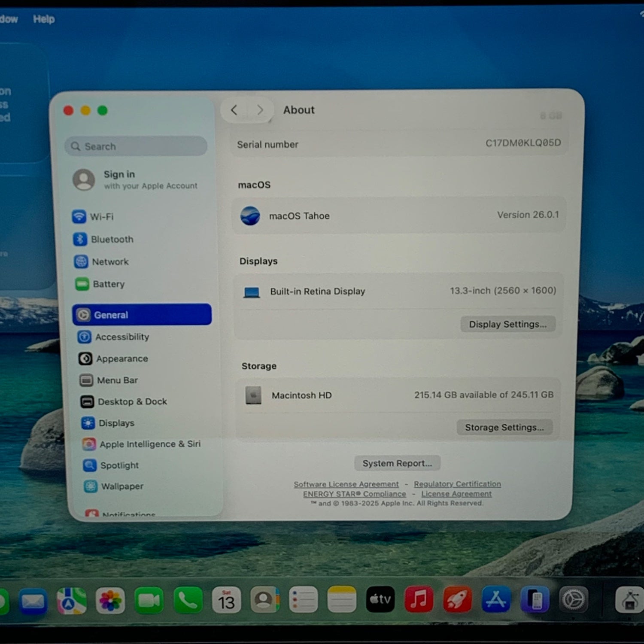This screenshot has height=644, width=644.
Task: Click the macOS Tahoe logo icon
Action: 250,216
